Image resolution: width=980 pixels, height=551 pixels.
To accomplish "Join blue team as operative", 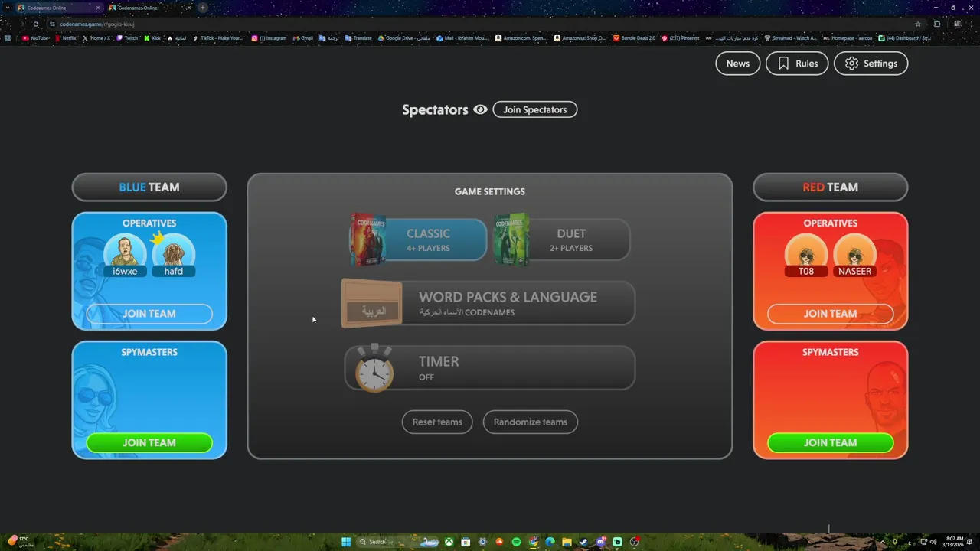I will click(x=149, y=314).
